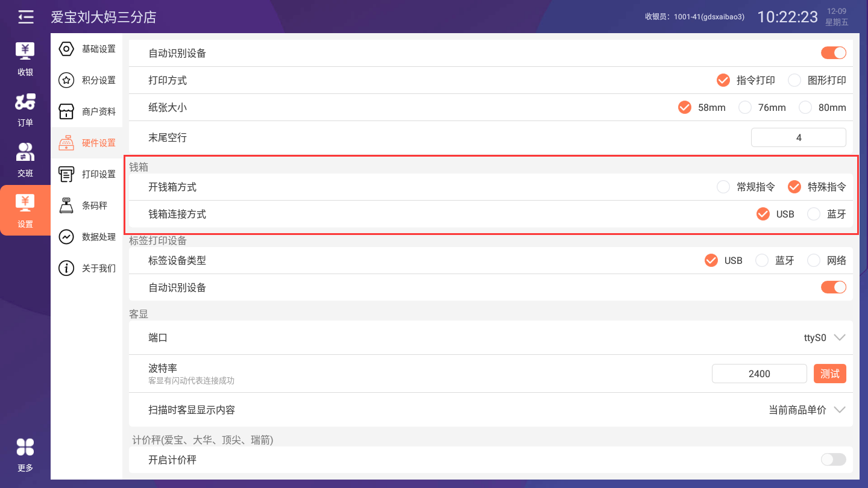Image resolution: width=868 pixels, height=488 pixels.
Task: Edit the 末尾空行 value field
Action: [x=799, y=137]
